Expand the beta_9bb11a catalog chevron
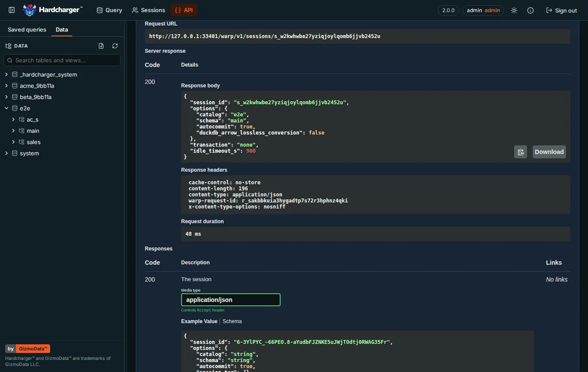This screenshot has width=588, height=372. click(x=6, y=97)
